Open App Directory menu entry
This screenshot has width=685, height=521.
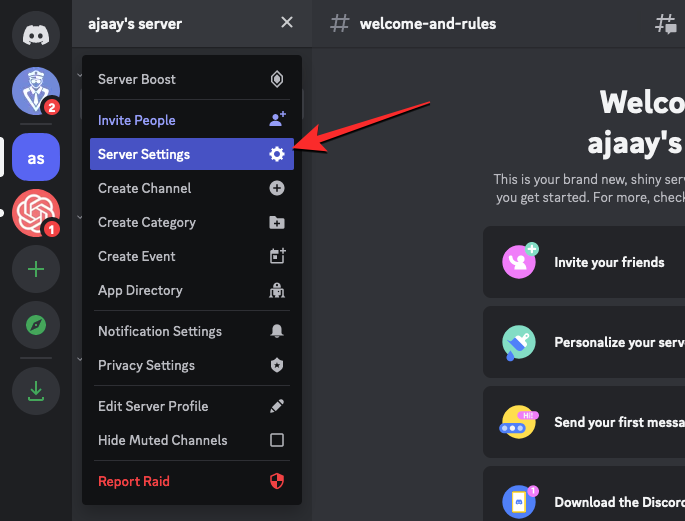tap(191, 290)
